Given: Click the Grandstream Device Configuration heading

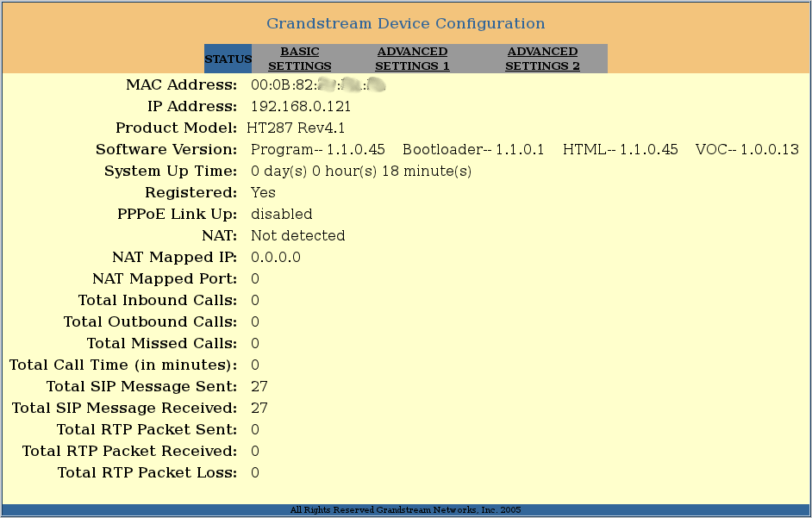Looking at the screenshot, I should coord(405,24).
